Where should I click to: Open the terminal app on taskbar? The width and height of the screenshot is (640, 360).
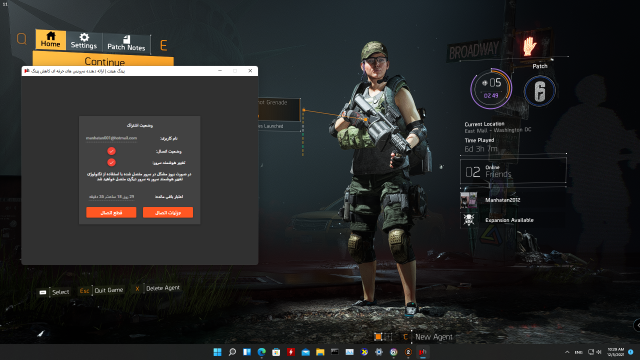coord(335,352)
